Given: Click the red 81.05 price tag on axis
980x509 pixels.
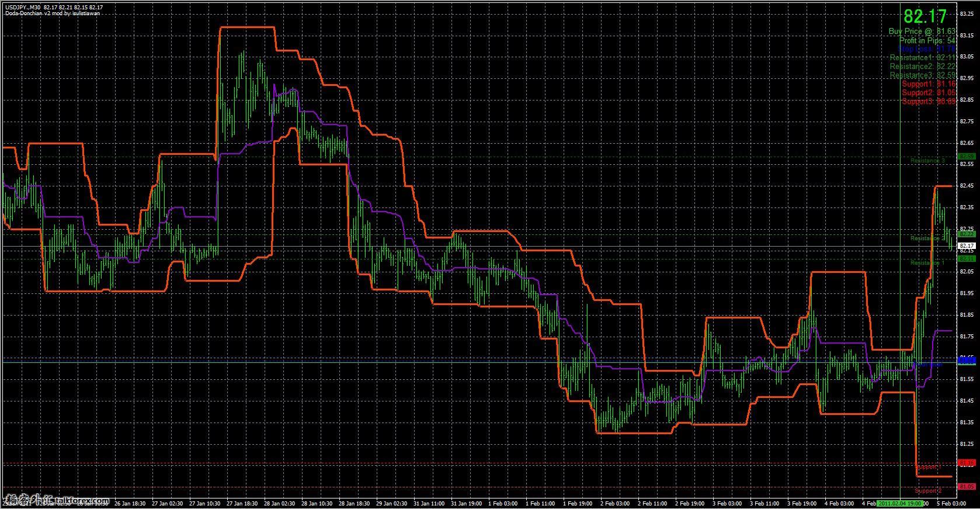Looking at the screenshot, I should click(967, 486).
